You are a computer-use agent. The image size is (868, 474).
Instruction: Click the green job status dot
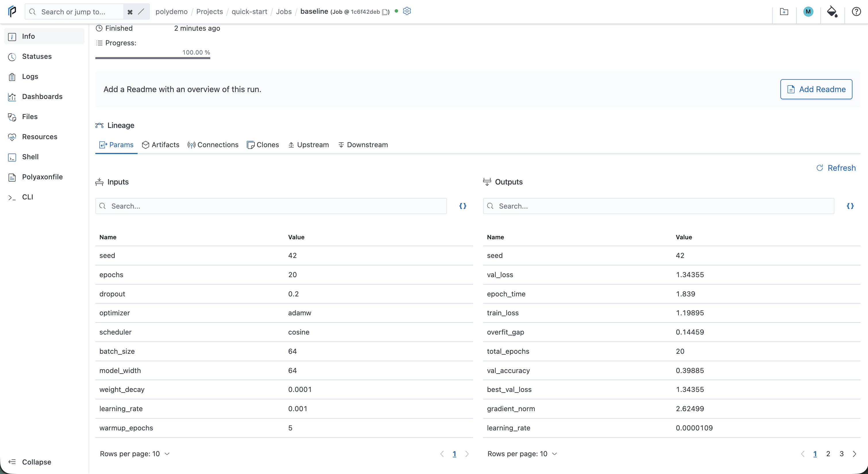396,11
